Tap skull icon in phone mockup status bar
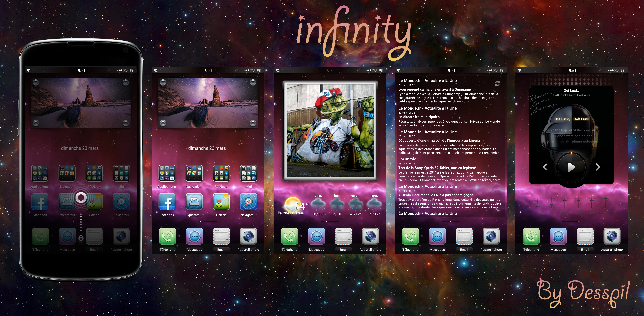 pos(29,71)
